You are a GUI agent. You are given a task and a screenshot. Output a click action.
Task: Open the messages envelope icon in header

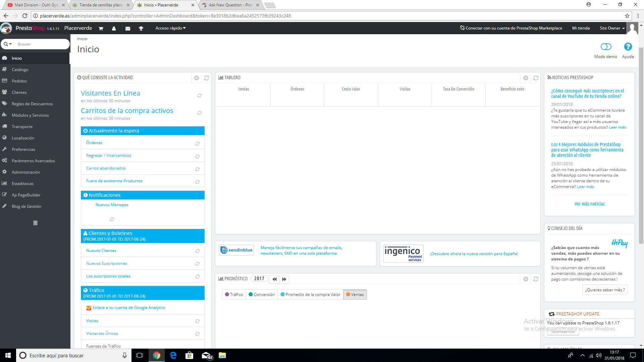[128, 28]
